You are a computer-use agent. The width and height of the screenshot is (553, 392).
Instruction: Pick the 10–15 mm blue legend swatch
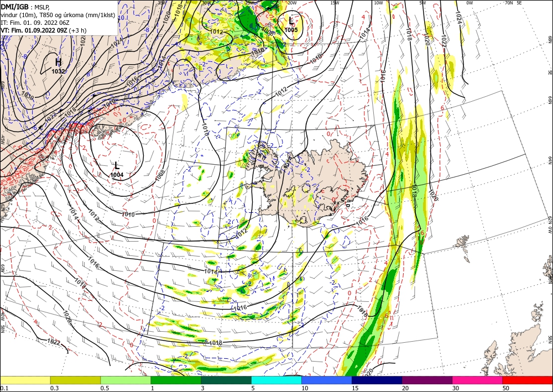coord(327,380)
